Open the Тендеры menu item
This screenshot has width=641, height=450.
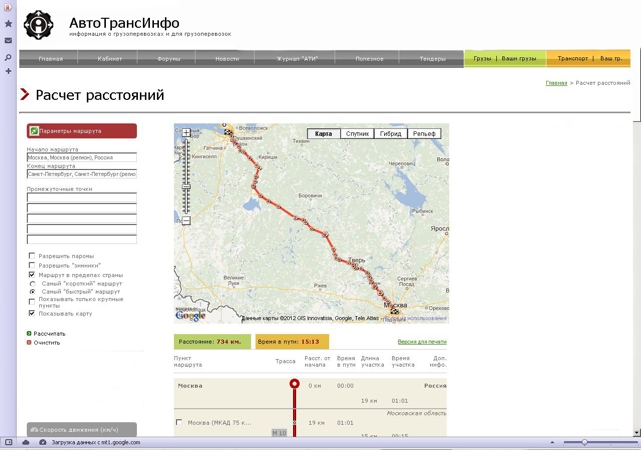click(x=433, y=59)
